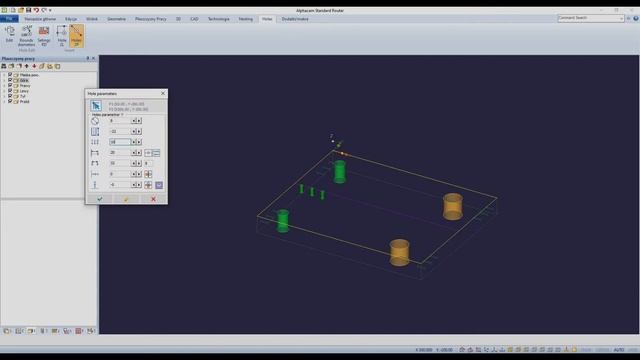
Task: Open the Narzędzia główne ribbon tab
Action: pos(40,19)
